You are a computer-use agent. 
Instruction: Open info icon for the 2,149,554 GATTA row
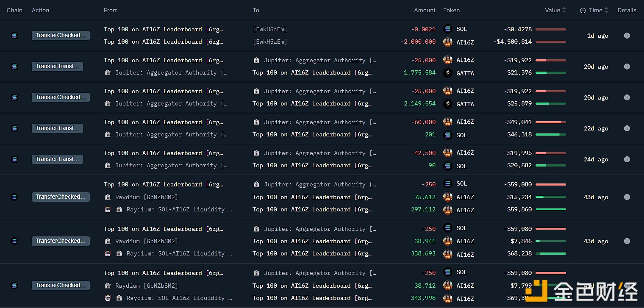click(627, 97)
